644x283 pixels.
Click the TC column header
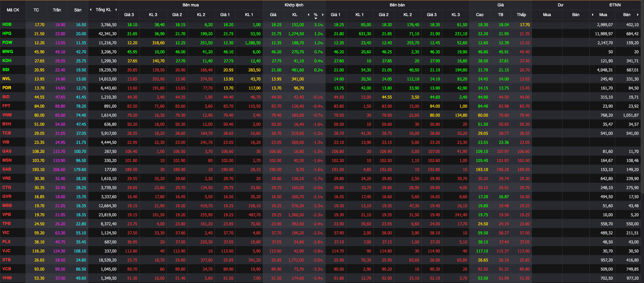click(x=36, y=10)
